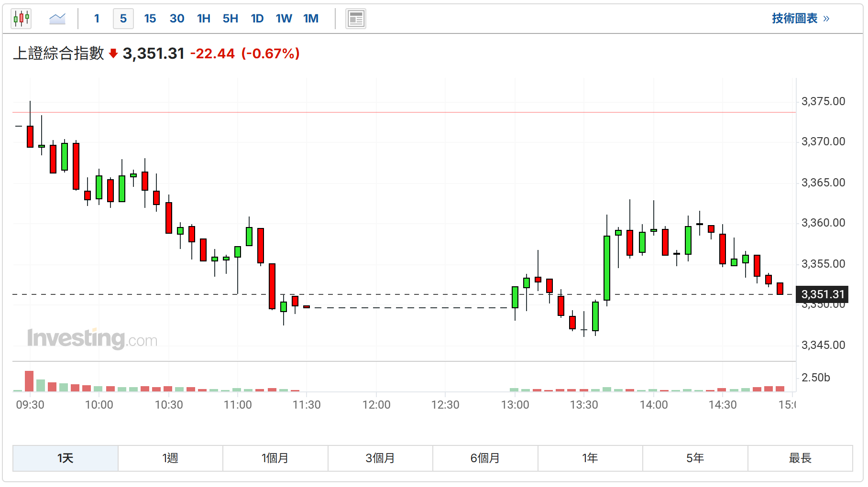Click the 3,351.31 price in header

[154, 54]
